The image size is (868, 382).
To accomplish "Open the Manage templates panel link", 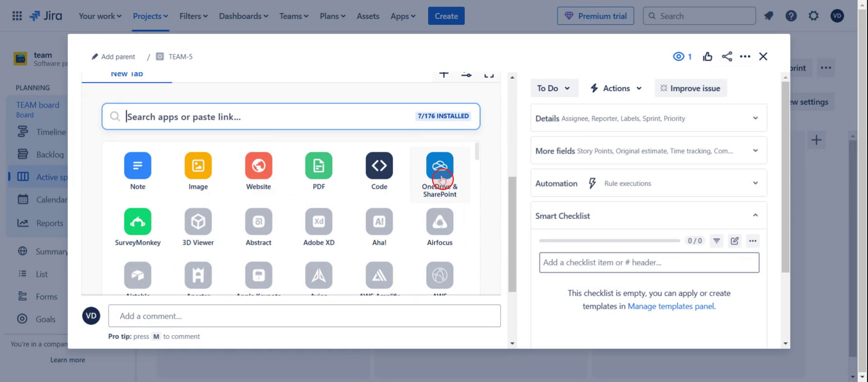I will point(670,306).
